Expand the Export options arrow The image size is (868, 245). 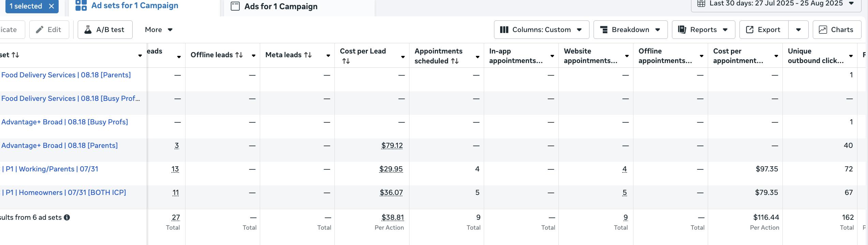(798, 30)
